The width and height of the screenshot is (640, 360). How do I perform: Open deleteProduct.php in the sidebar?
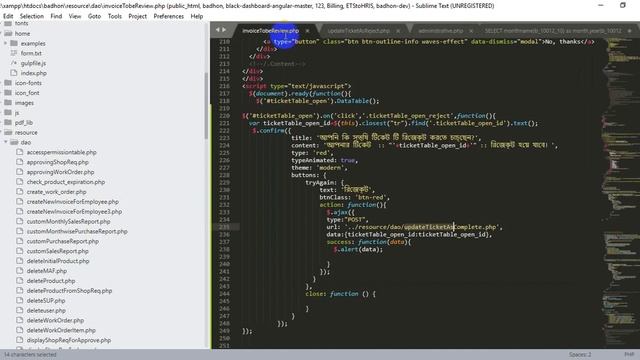[51, 281]
